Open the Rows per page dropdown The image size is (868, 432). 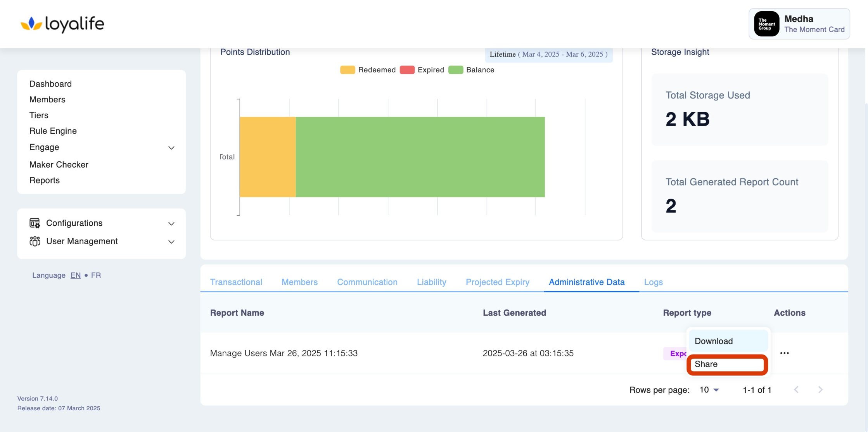pos(709,390)
